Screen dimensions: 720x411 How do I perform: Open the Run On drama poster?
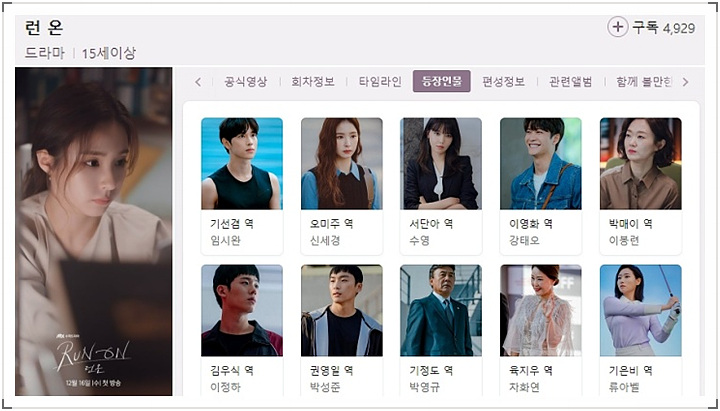(x=94, y=231)
